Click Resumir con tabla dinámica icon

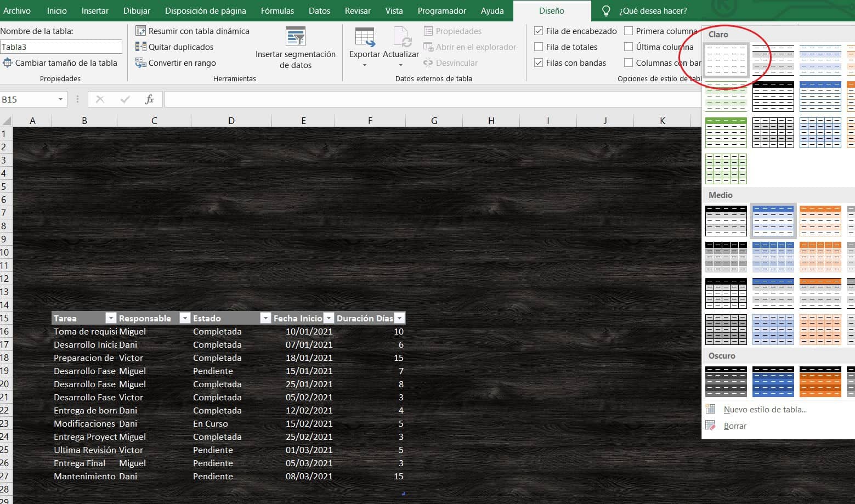[x=140, y=31]
